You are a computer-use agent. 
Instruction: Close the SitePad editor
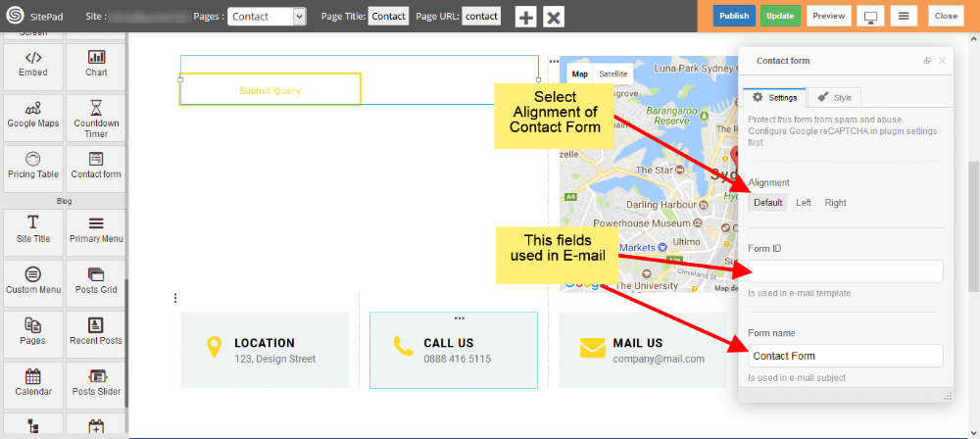click(947, 16)
